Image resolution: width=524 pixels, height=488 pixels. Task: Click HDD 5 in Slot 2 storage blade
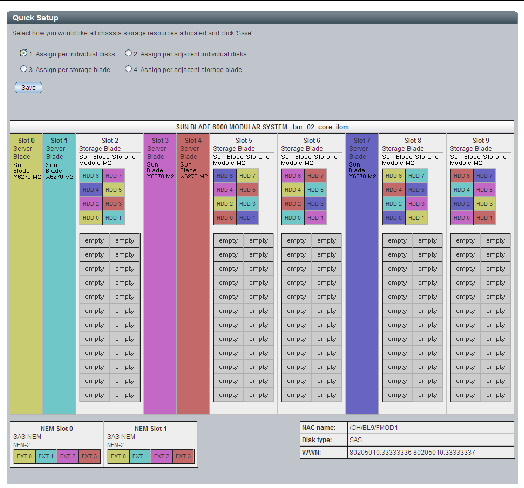(114, 190)
